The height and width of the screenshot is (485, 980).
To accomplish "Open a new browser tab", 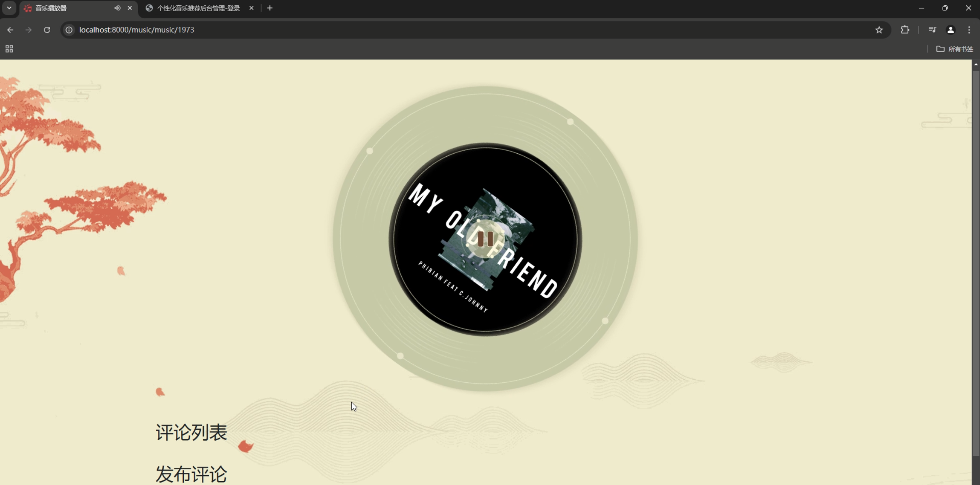I will [x=270, y=8].
